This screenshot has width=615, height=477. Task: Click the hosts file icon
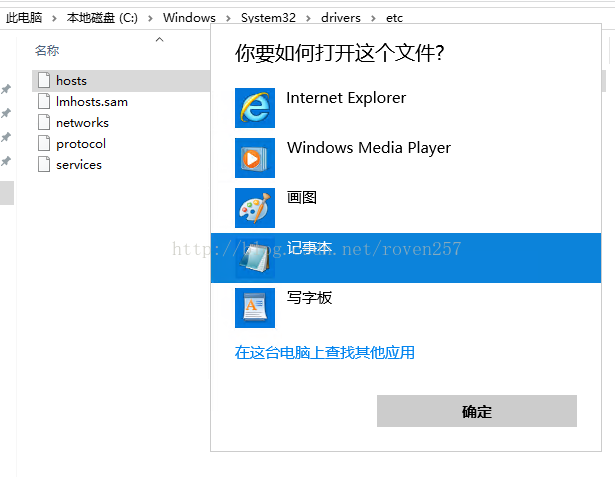(44, 80)
